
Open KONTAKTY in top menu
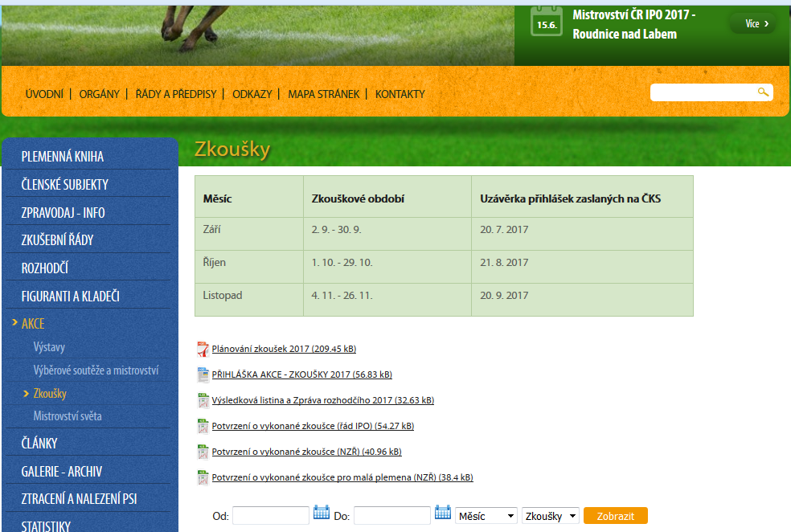400,94
